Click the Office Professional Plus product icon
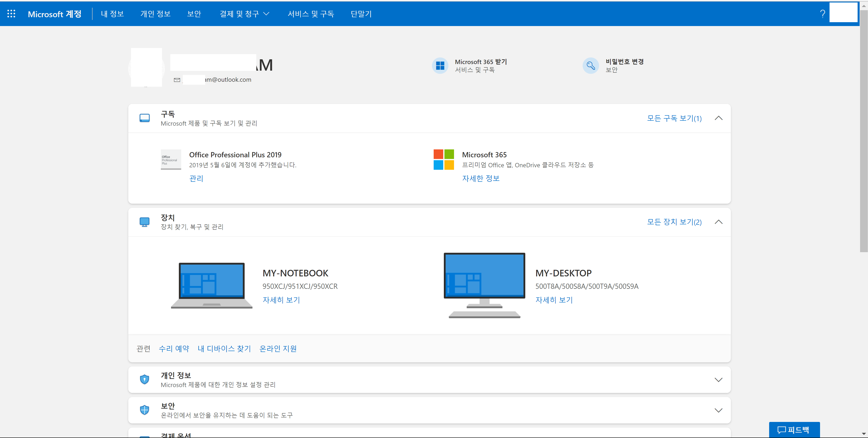Image resolution: width=868 pixels, height=438 pixels. pos(171,160)
